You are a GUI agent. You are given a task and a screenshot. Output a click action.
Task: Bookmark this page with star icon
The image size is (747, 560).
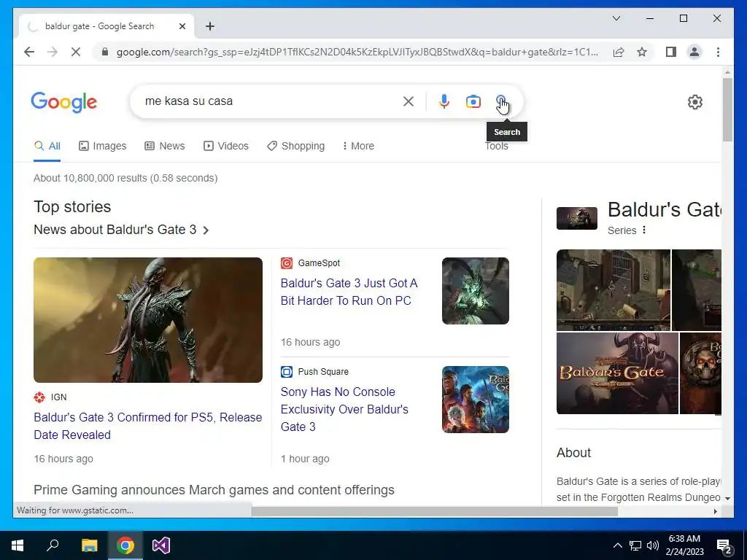pyautogui.click(x=642, y=52)
